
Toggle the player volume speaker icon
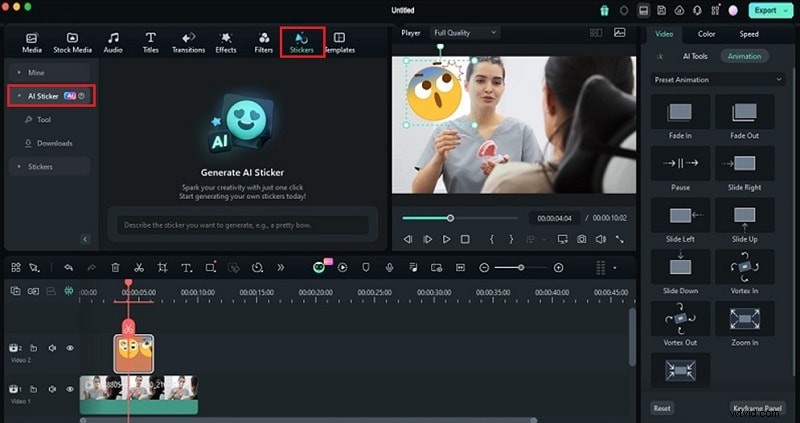click(601, 239)
